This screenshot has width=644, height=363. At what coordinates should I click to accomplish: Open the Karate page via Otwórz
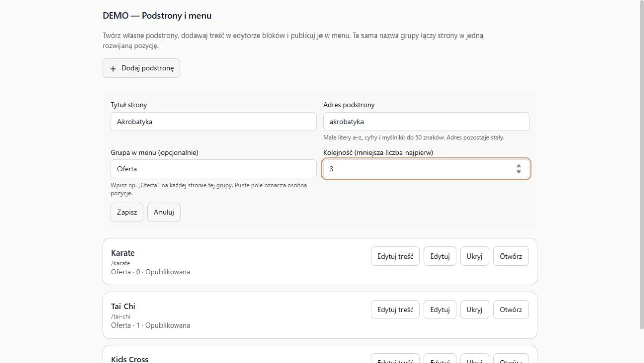point(511,256)
